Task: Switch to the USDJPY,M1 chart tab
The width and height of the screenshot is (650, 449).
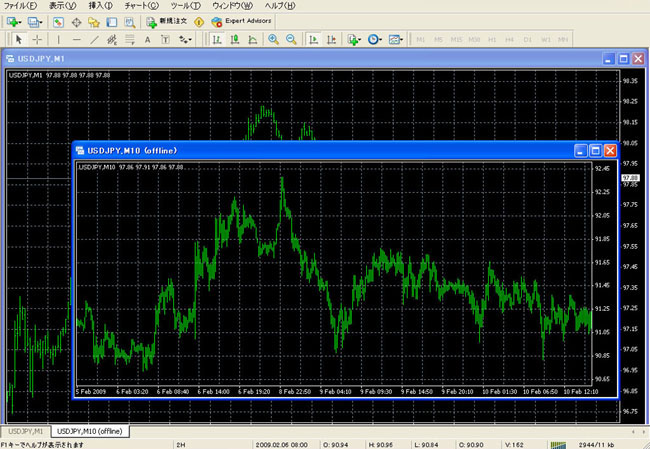Action: pyautogui.click(x=26, y=431)
